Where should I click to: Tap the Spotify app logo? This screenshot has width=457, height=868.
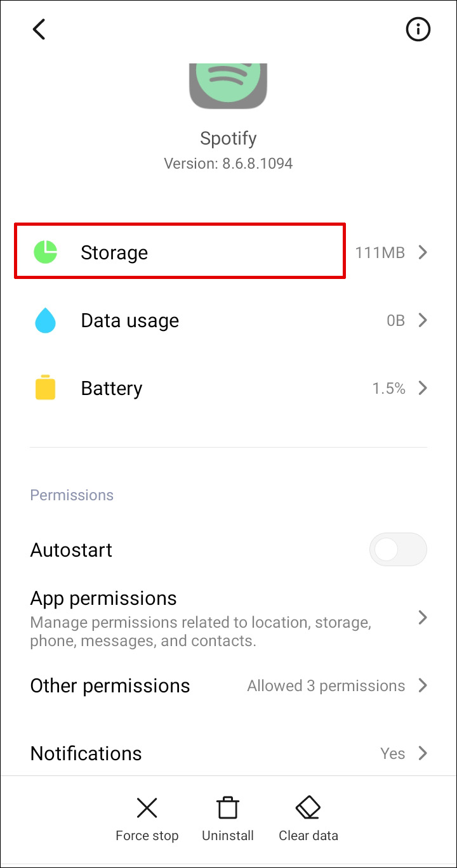tap(228, 86)
